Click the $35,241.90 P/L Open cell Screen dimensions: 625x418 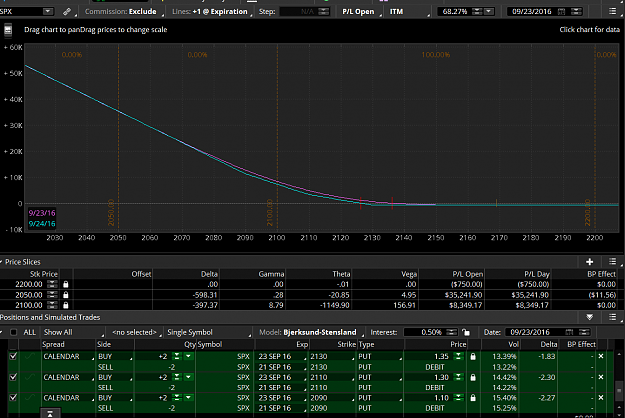(x=463, y=295)
